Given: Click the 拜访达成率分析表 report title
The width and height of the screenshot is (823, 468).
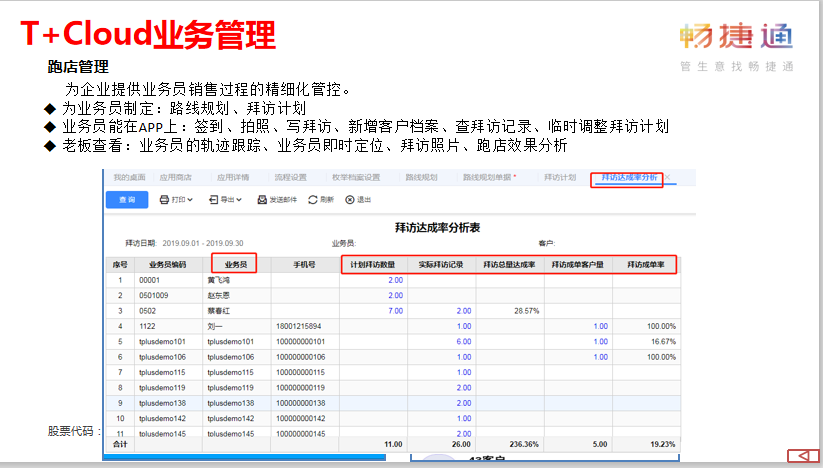Looking at the screenshot, I should (437, 228).
